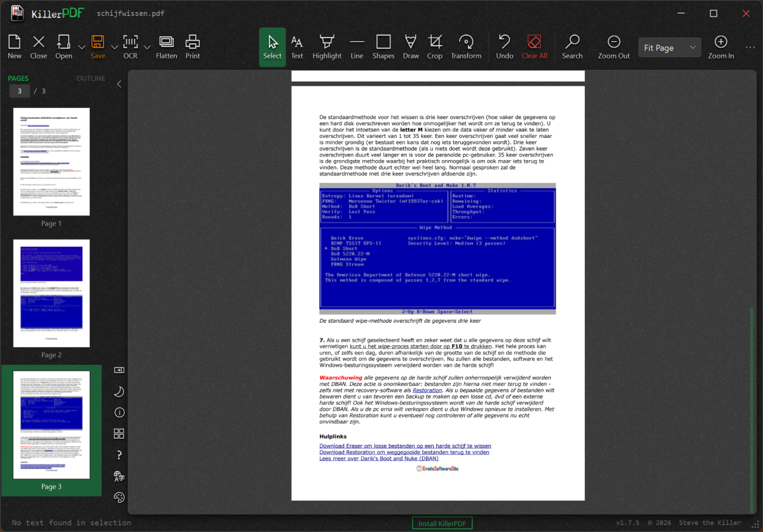Viewport: 763px width, 532px height.
Task: Click the Hulplinks heading in the document
Action: (334, 437)
